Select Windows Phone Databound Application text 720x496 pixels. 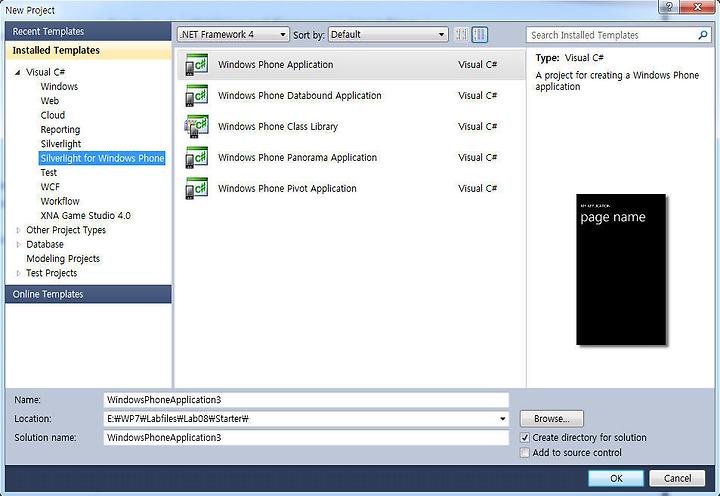(299, 96)
